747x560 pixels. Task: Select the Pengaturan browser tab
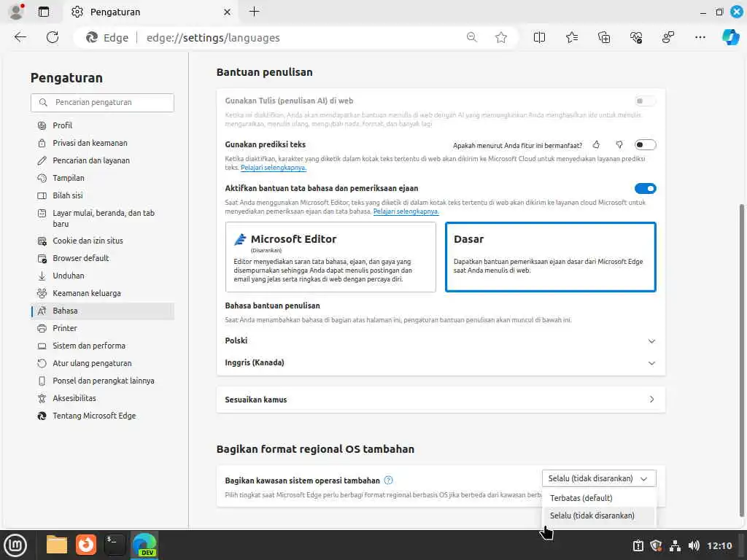pyautogui.click(x=152, y=12)
